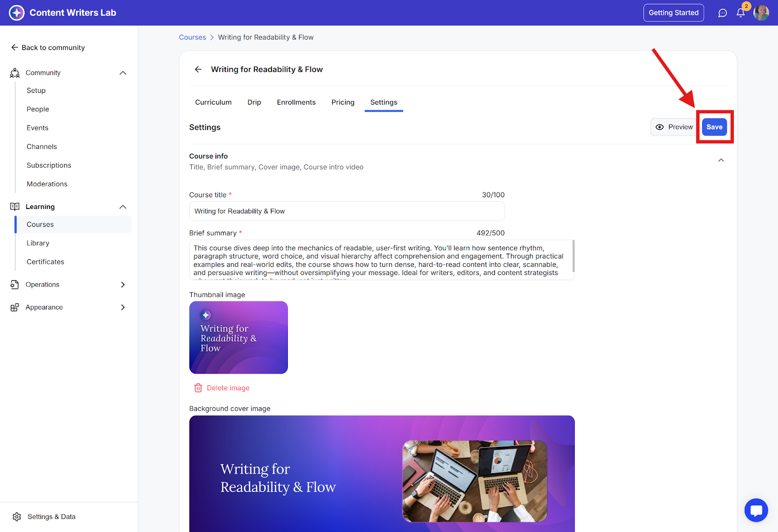The width and height of the screenshot is (778, 532).
Task: Switch to the Curriculum tab
Action: pos(213,103)
